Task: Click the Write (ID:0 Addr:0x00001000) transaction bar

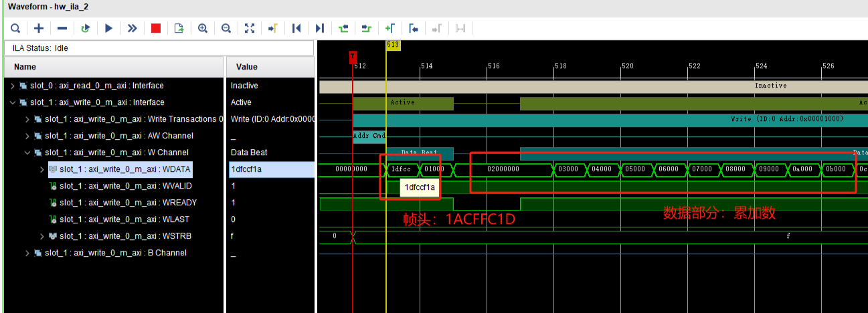Action: click(610, 120)
